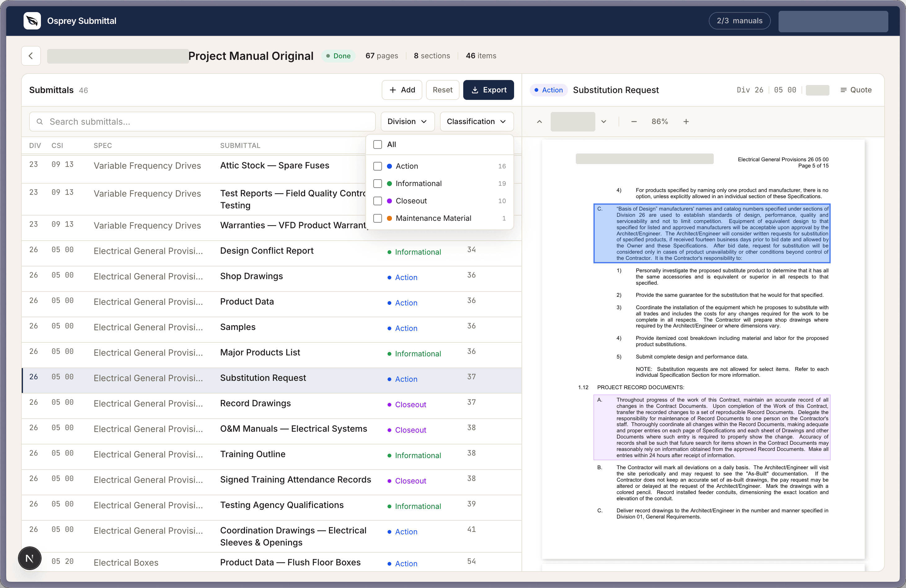
Task: Click the Quote button
Action: 856,90
